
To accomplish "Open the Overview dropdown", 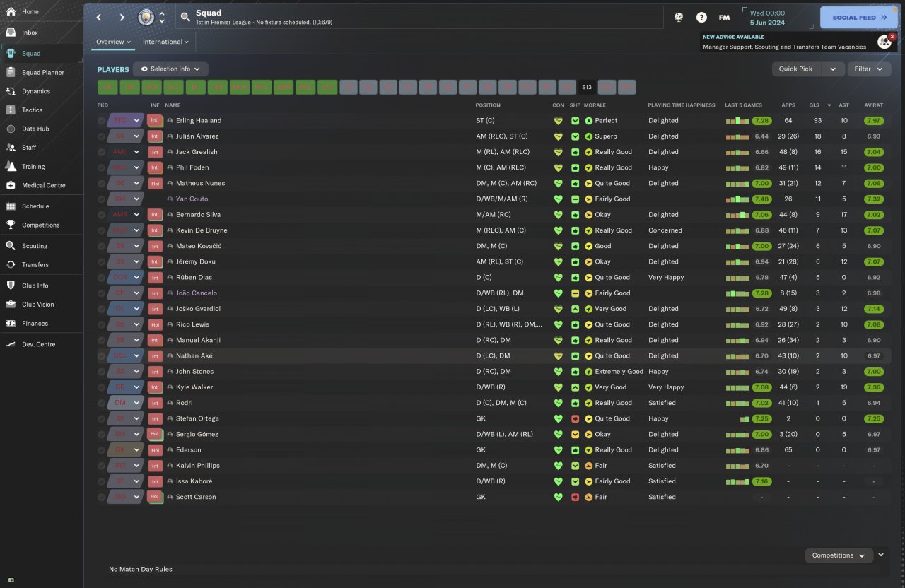I will (x=113, y=42).
